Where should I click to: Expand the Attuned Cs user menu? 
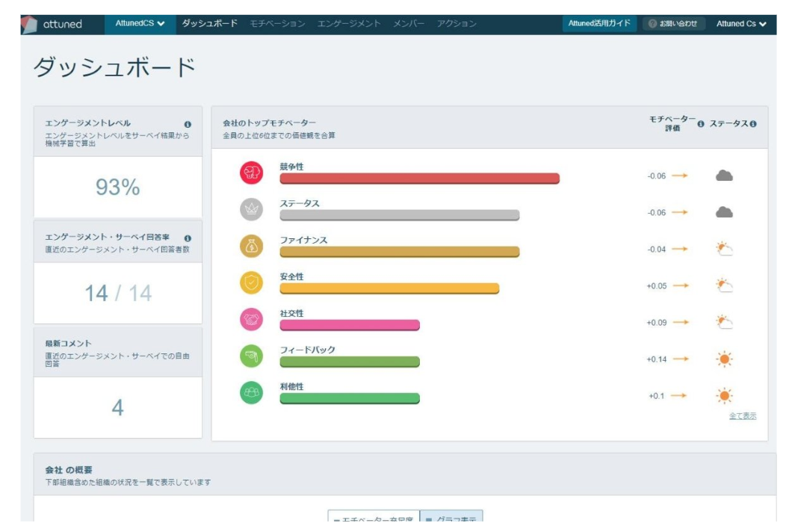[741, 24]
